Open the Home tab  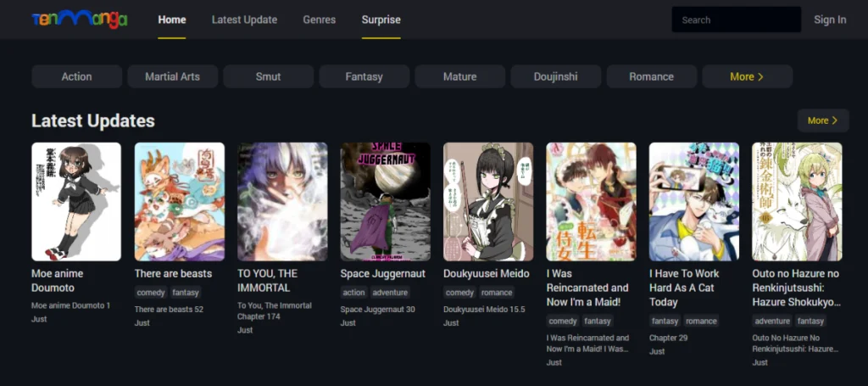(x=171, y=20)
